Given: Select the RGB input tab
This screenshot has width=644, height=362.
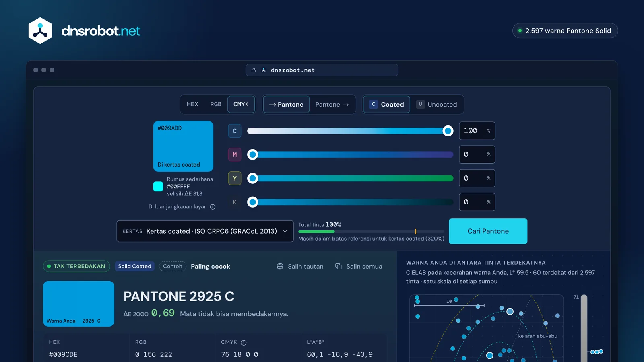Looking at the screenshot, I should coord(216,104).
